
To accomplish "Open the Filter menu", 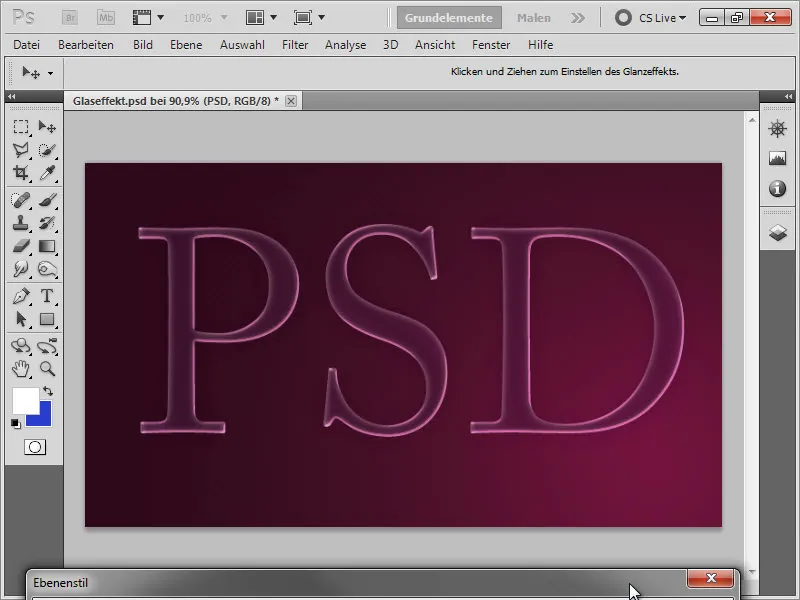I will [x=295, y=45].
